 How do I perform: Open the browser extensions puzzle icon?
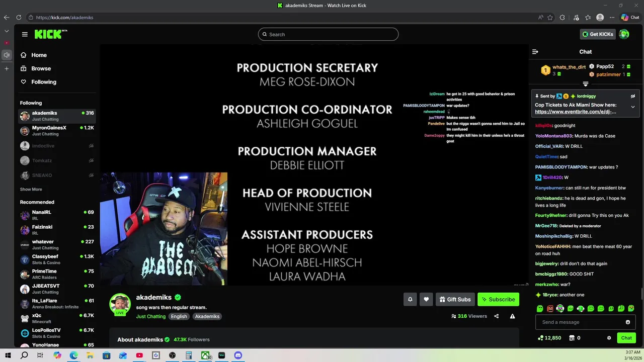coord(562,17)
